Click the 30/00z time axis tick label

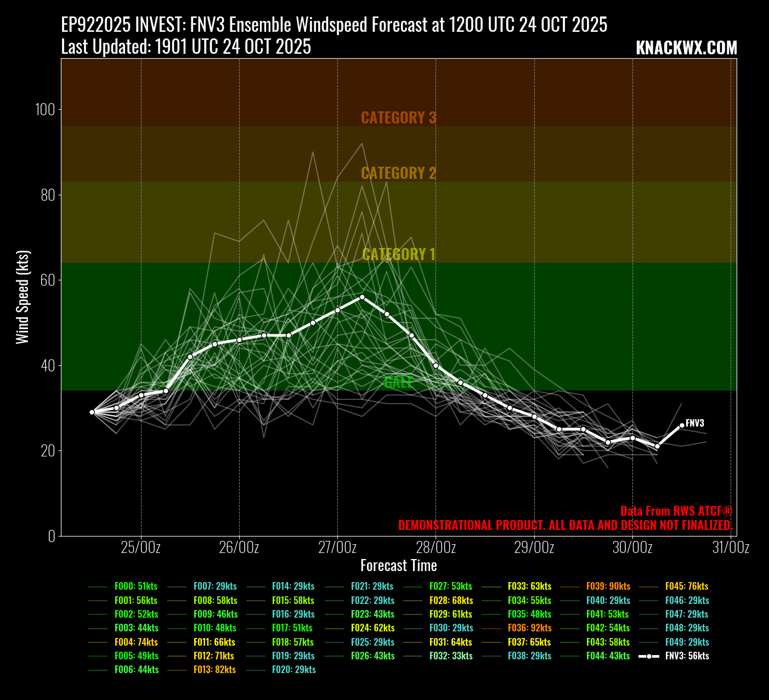632,547
